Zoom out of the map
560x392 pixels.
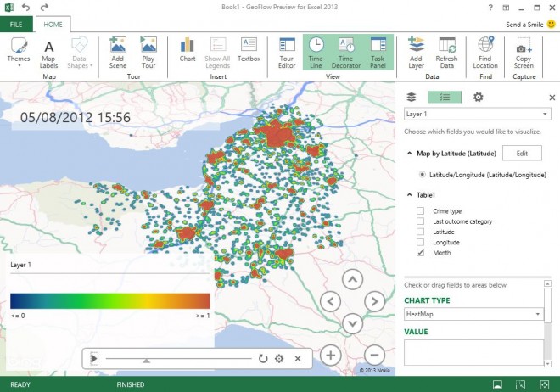coord(375,356)
